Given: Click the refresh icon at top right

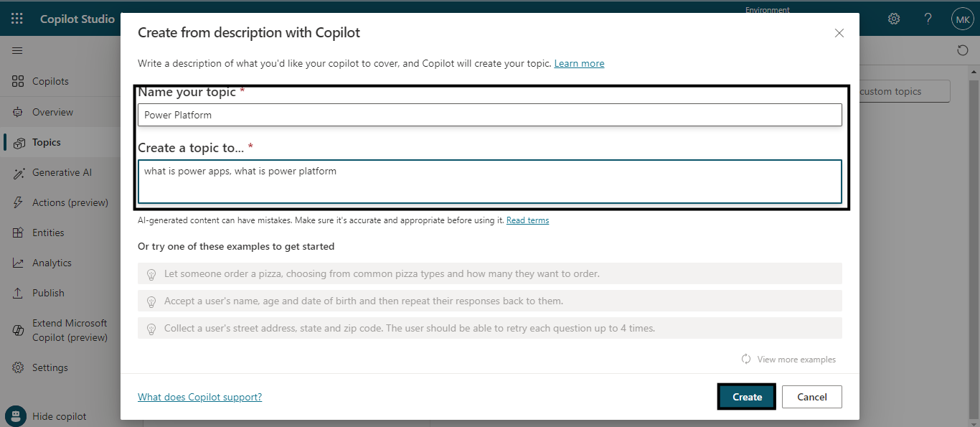Looking at the screenshot, I should tap(963, 50).
